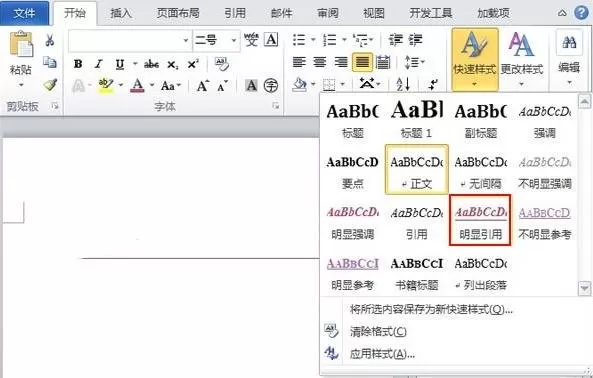Click the Enclose Characters icon
This screenshot has height=378, width=593.
pyautogui.click(x=271, y=85)
